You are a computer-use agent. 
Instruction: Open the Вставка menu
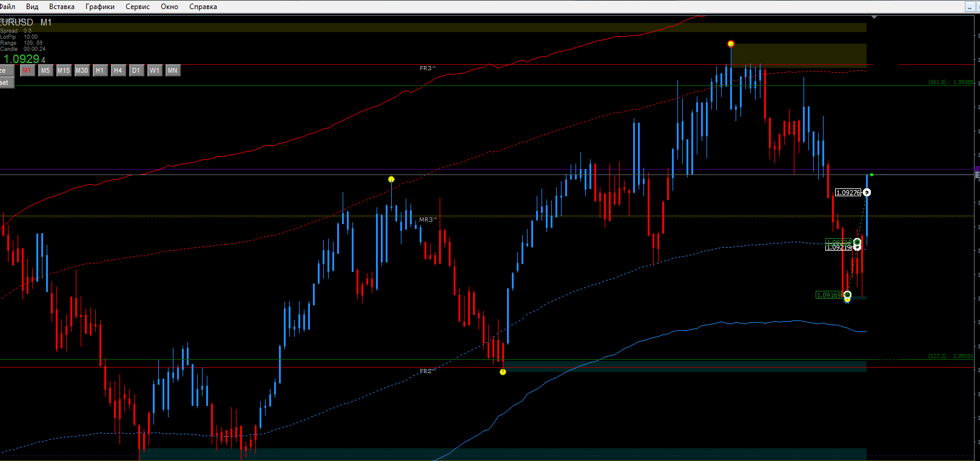pyautogui.click(x=62, y=7)
